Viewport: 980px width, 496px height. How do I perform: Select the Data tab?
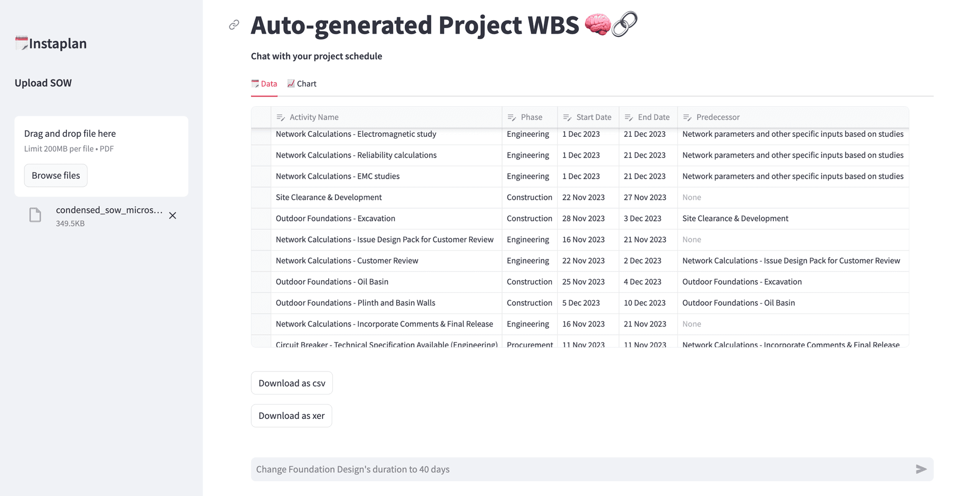[x=264, y=84]
